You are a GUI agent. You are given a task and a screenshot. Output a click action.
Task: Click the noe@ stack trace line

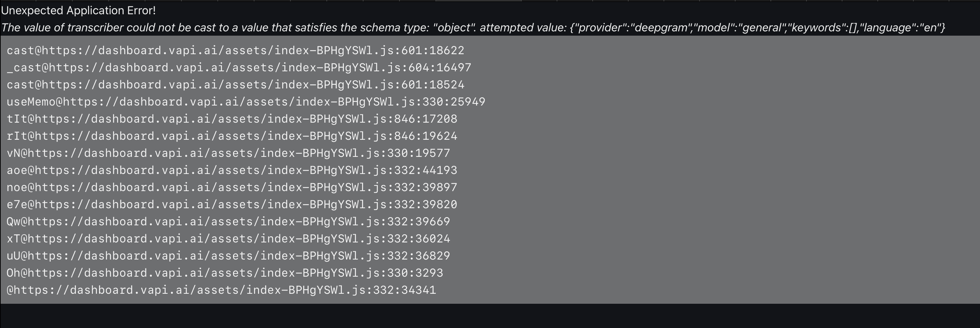232,188
